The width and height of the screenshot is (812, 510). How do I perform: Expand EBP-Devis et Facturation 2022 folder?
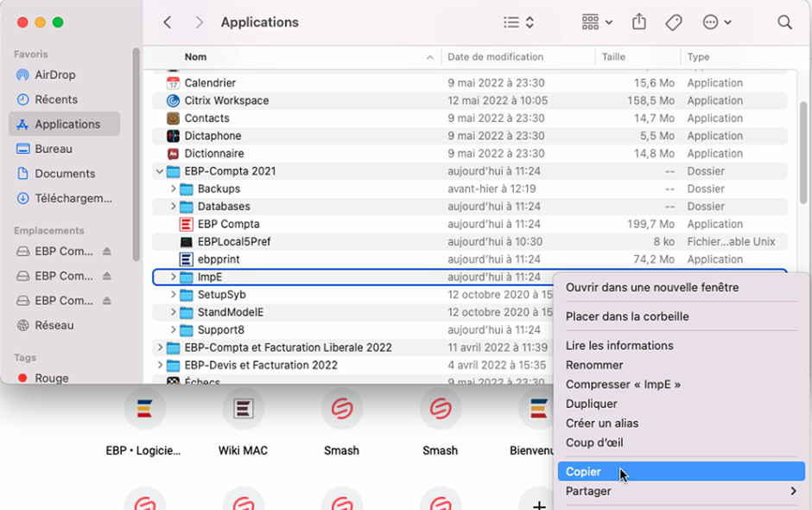coord(160,365)
